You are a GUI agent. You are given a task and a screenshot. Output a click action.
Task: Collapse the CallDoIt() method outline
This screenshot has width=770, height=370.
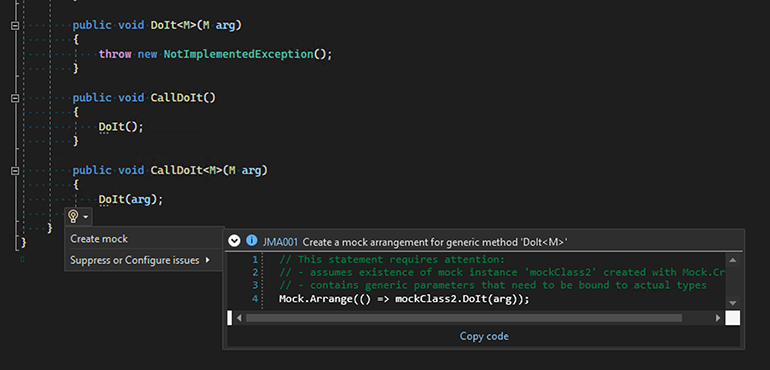[15, 98]
